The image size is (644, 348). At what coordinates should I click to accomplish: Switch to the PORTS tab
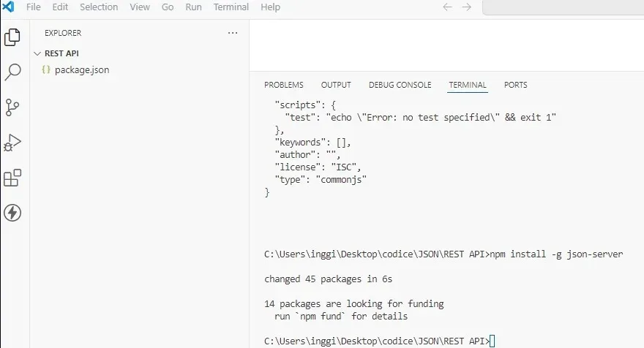pos(515,85)
